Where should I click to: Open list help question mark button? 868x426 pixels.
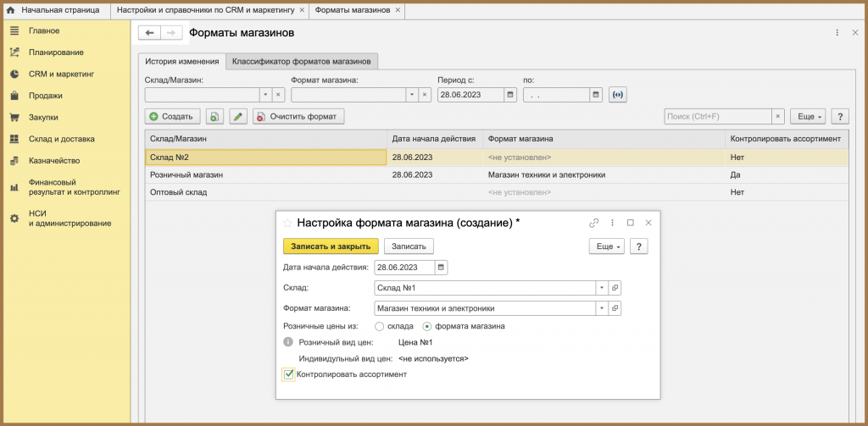pyautogui.click(x=840, y=117)
